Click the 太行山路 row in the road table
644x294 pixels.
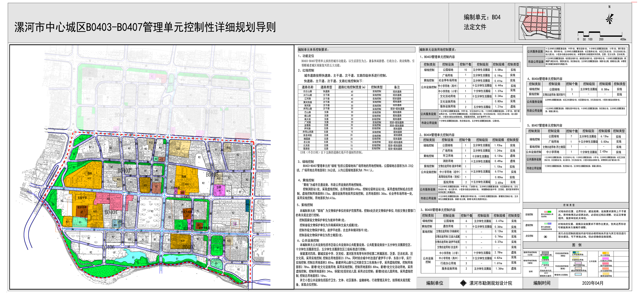click(356, 95)
